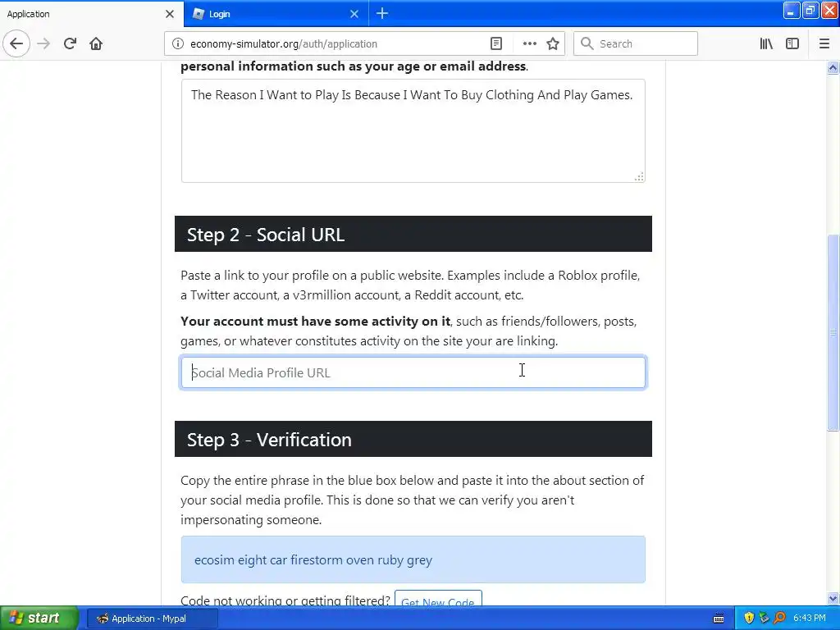The image size is (840, 630).
Task: Open a new tab with the plus
Action: click(x=382, y=13)
